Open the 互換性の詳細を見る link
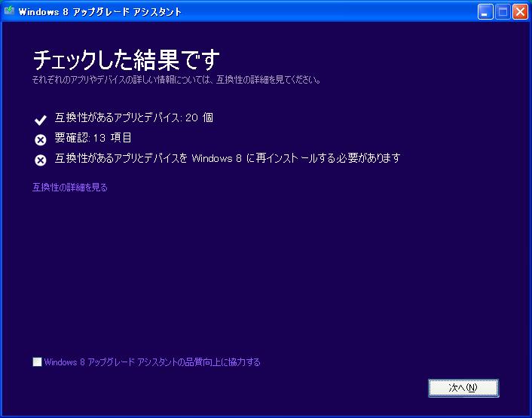Image resolution: width=532 pixels, height=418 pixels. (x=70, y=187)
